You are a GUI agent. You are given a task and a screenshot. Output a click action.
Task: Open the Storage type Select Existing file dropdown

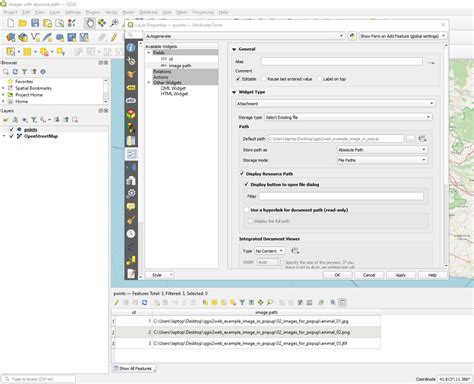point(348,117)
